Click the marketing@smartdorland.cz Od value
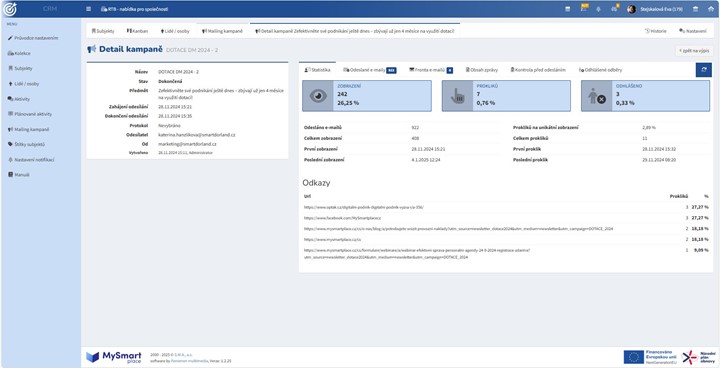The height and width of the screenshot is (368, 720). pos(187,144)
